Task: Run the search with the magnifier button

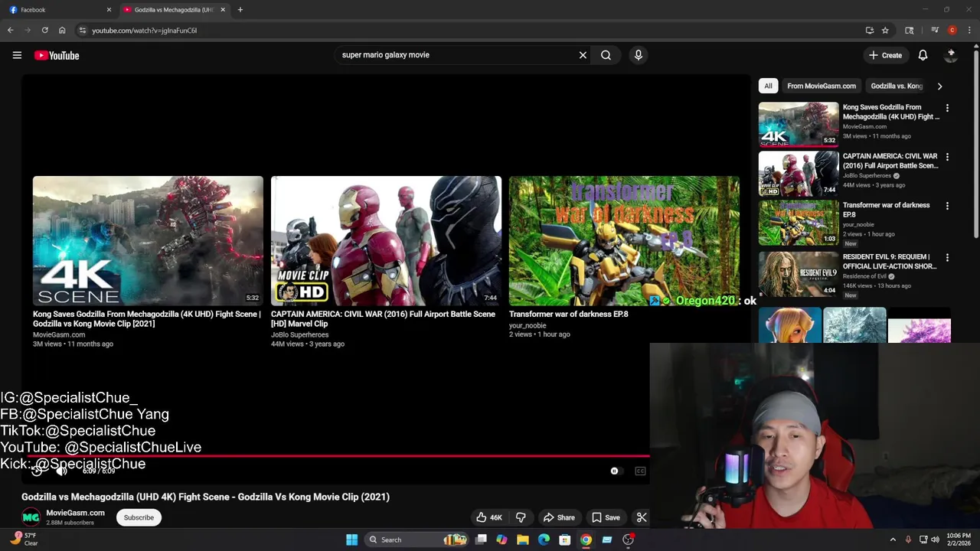Action: tap(606, 55)
